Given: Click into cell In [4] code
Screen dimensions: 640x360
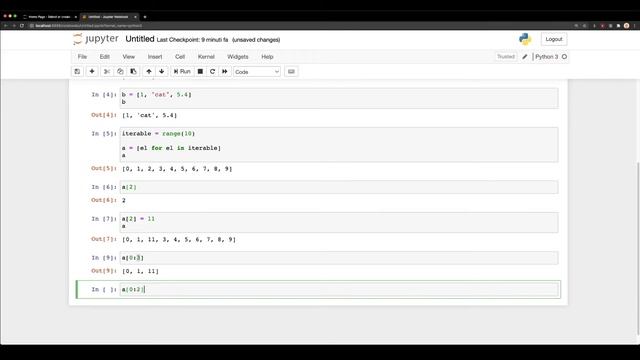Looking at the screenshot, I should pyautogui.click(x=339, y=98).
